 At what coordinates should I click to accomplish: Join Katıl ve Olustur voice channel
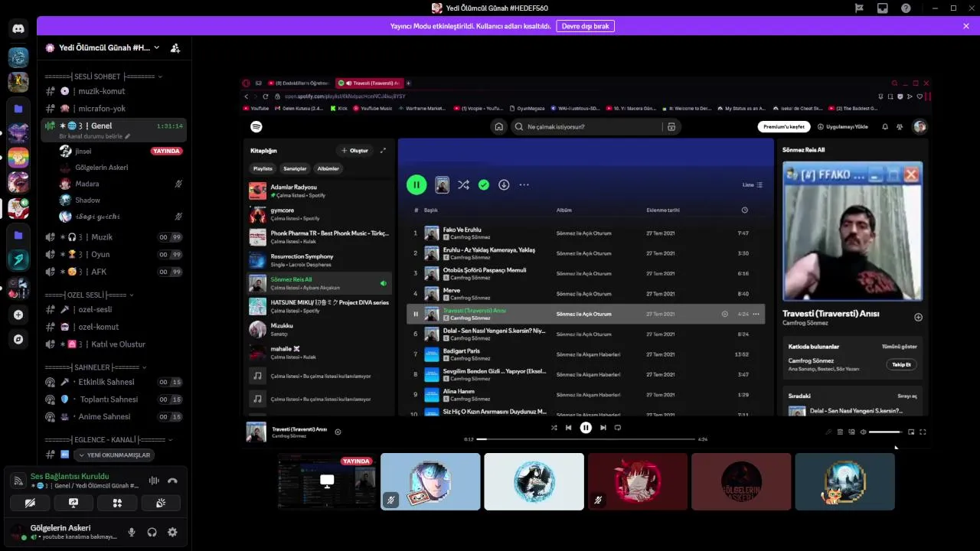(113, 344)
